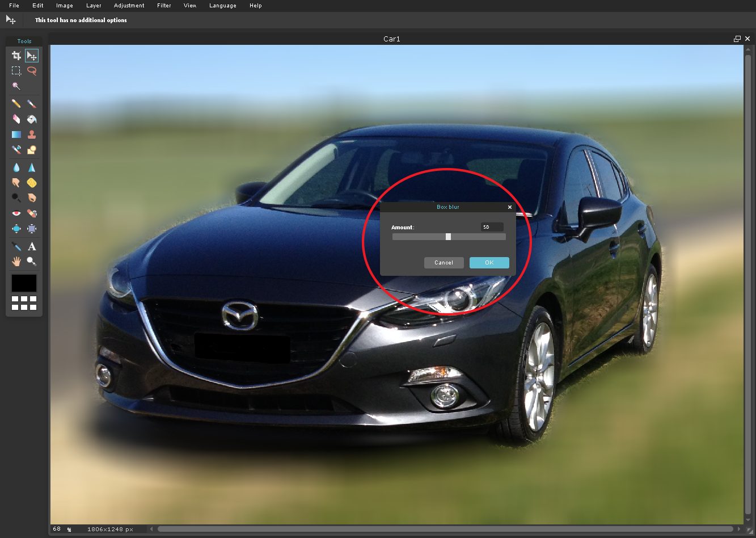Select the Brush tool
756x538 pixels.
[32, 104]
